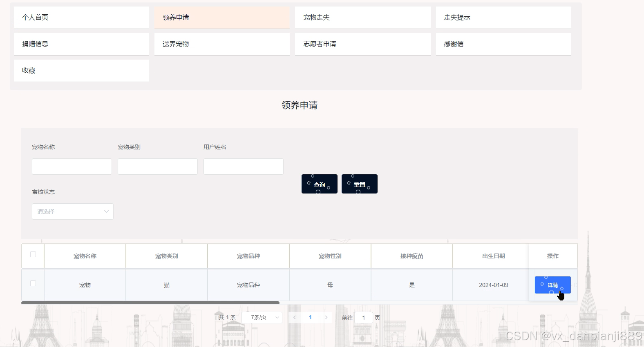Open 捐赠信息 menu item

point(81,44)
